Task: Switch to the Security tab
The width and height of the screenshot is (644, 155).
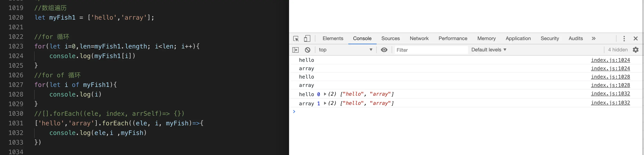Action: point(549,39)
